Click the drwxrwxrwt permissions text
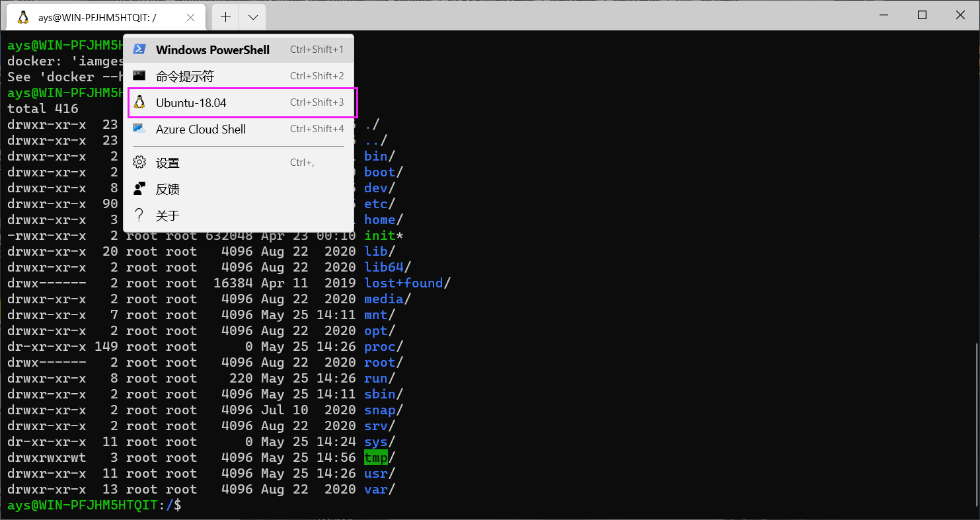 point(47,457)
